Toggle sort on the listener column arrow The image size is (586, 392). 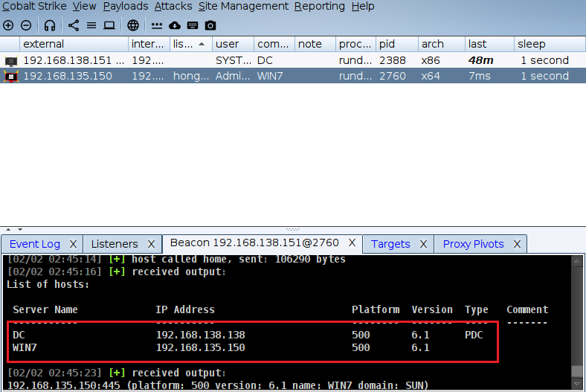(x=202, y=44)
